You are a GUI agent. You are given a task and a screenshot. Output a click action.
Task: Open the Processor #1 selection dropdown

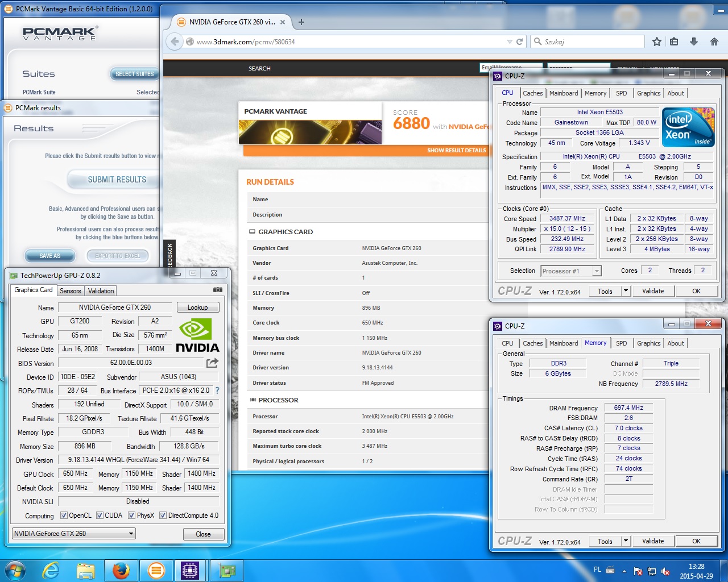click(571, 271)
